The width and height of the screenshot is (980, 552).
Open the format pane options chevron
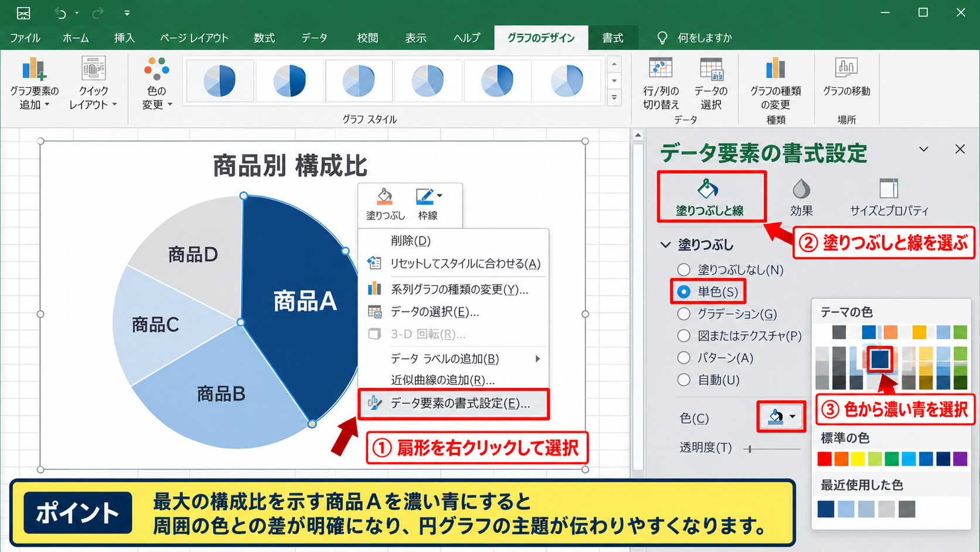[x=924, y=149]
